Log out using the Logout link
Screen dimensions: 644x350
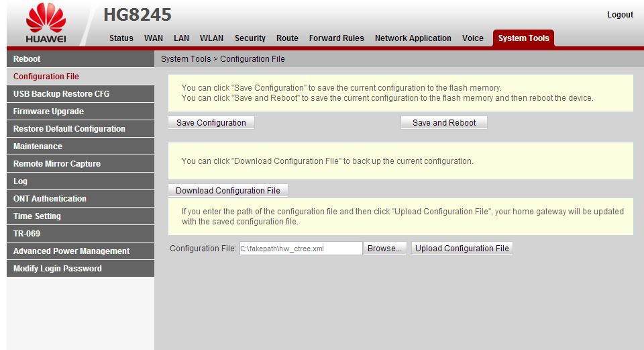point(620,15)
